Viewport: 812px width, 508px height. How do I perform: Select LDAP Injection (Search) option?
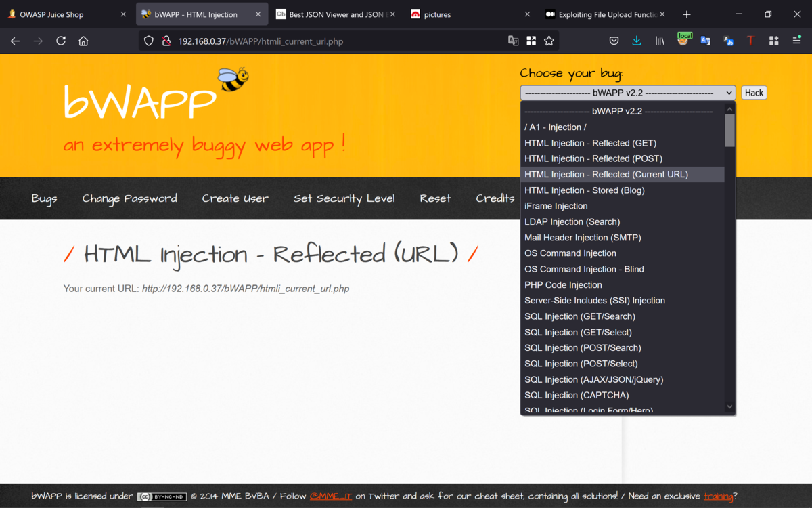623,221
